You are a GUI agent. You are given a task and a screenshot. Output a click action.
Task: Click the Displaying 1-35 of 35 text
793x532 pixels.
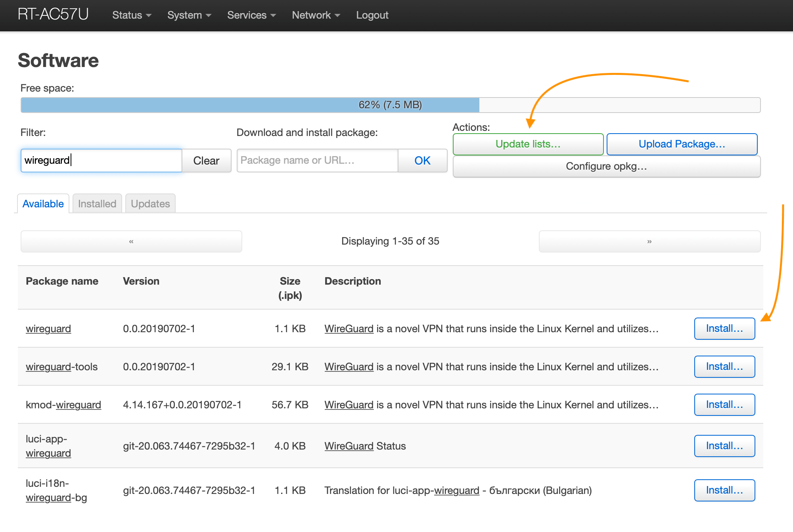click(390, 241)
